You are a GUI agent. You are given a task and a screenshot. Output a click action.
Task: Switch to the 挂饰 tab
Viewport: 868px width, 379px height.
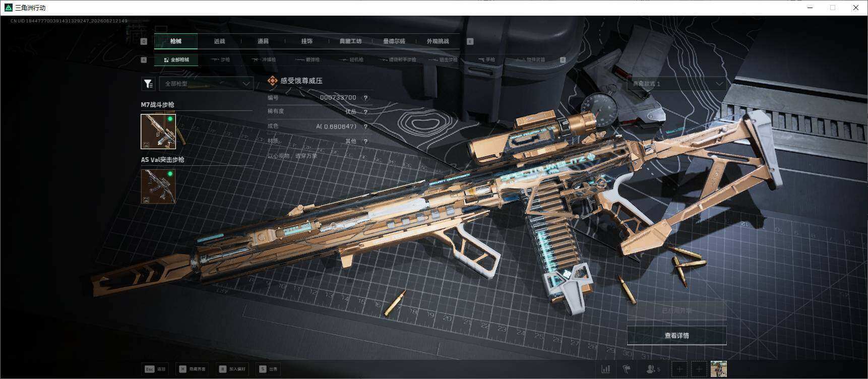[x=306, y=41]
